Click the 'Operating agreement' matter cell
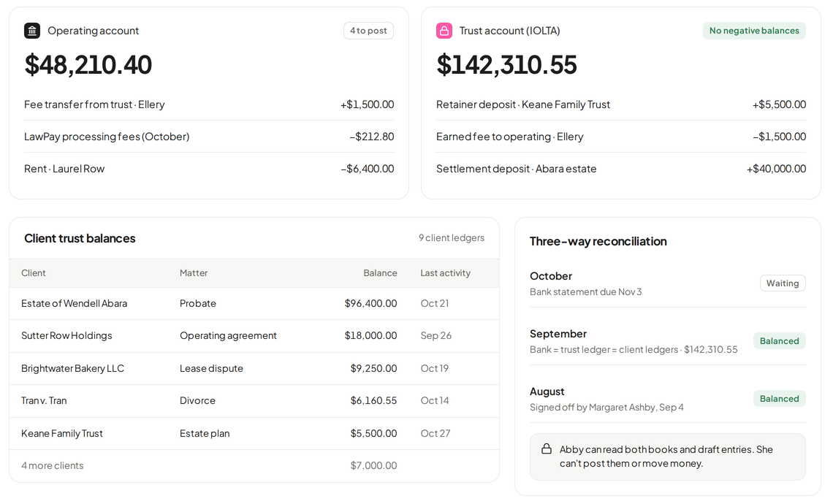 pyautogui.click(x=228, y=336)
